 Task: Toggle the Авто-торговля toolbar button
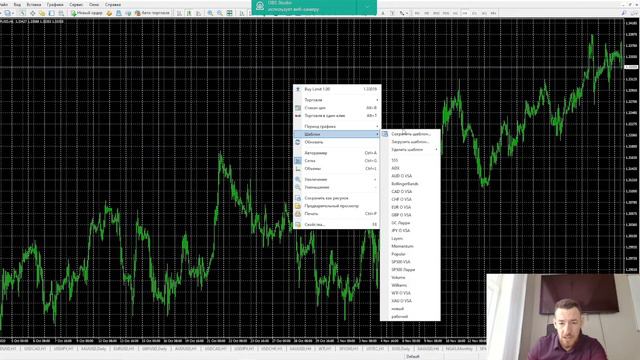point(152,13)
